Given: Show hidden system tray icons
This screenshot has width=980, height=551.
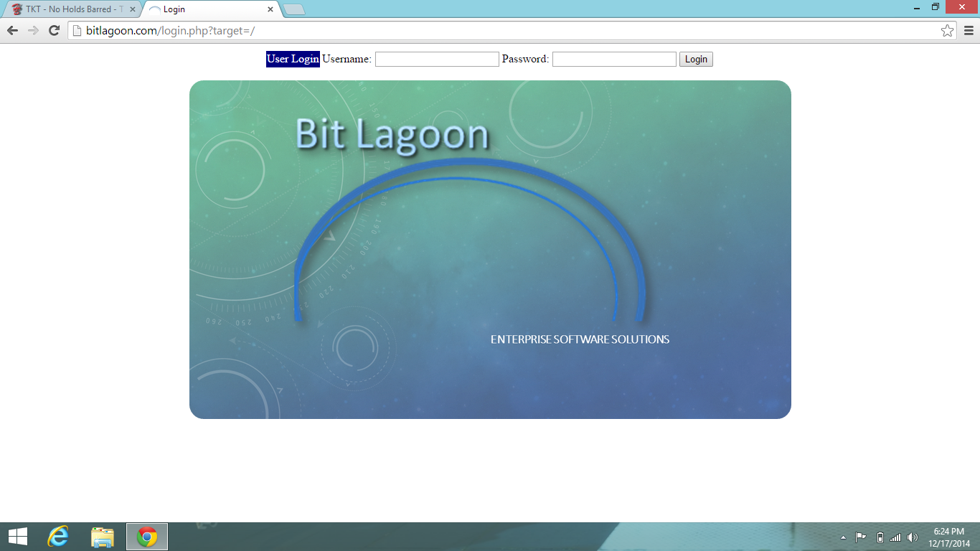Looking at the screenshot, I should [x=843, y=537].
